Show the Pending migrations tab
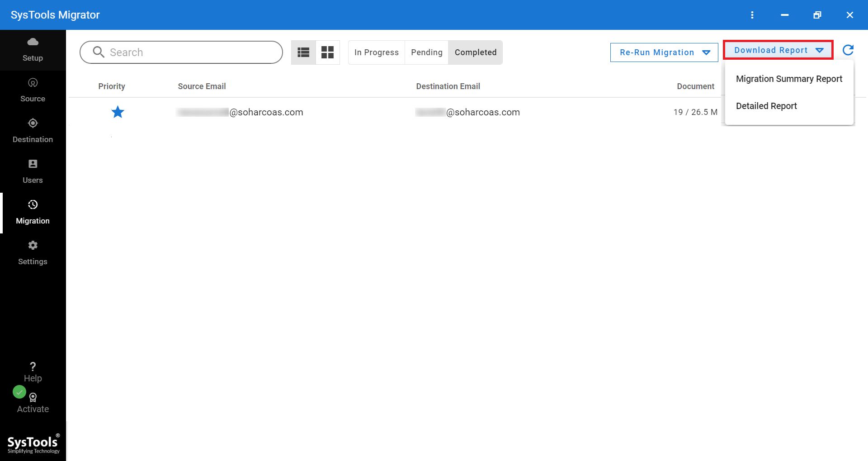The image size is (868, 461). pyautogui.click(x=426, y=52)
